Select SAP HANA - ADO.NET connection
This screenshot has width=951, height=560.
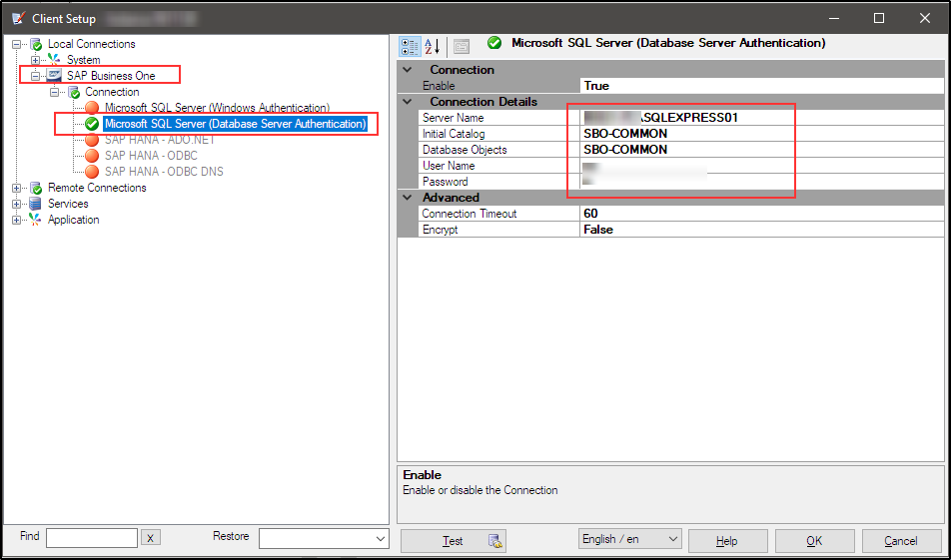pos(160,140)
